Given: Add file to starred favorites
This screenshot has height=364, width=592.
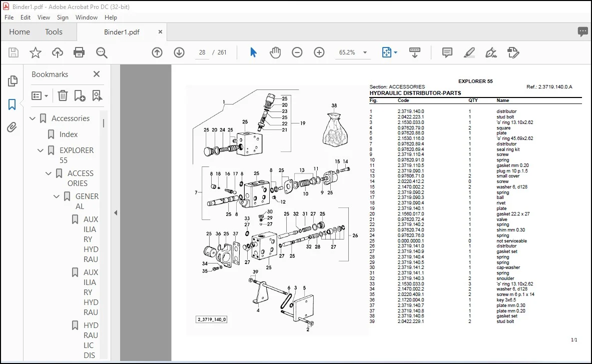Looking at the screenshot, I should (36, 52).
